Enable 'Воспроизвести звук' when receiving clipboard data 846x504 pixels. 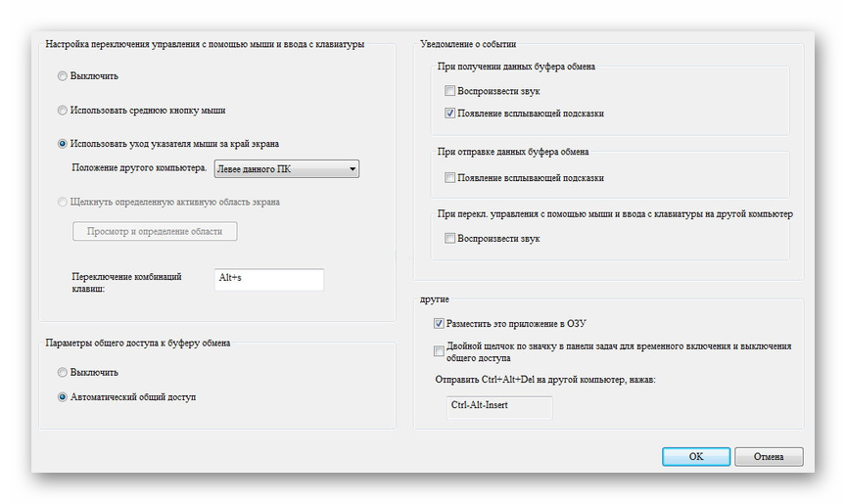tap(450, 91)
